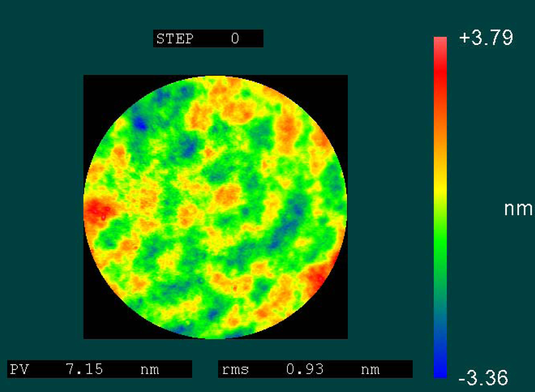
Task: Select the PV 7.15 nm readout
Action: (x=99, y=369)
